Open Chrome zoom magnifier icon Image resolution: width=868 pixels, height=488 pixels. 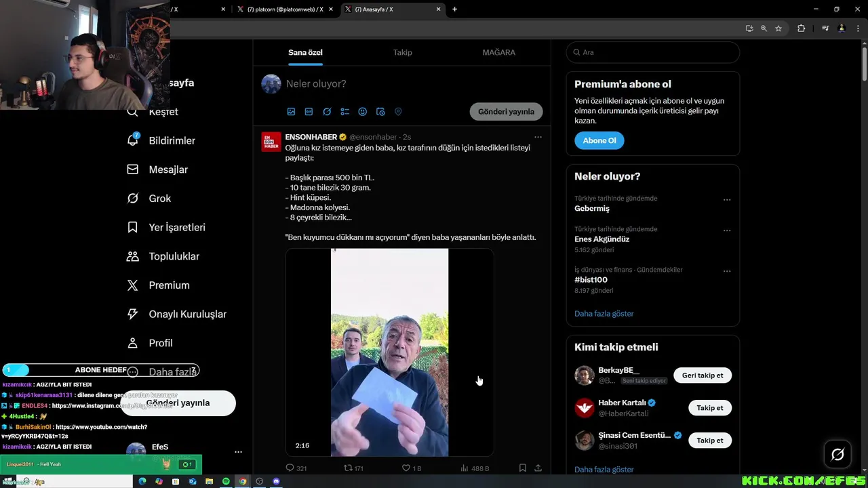[764, 28]
